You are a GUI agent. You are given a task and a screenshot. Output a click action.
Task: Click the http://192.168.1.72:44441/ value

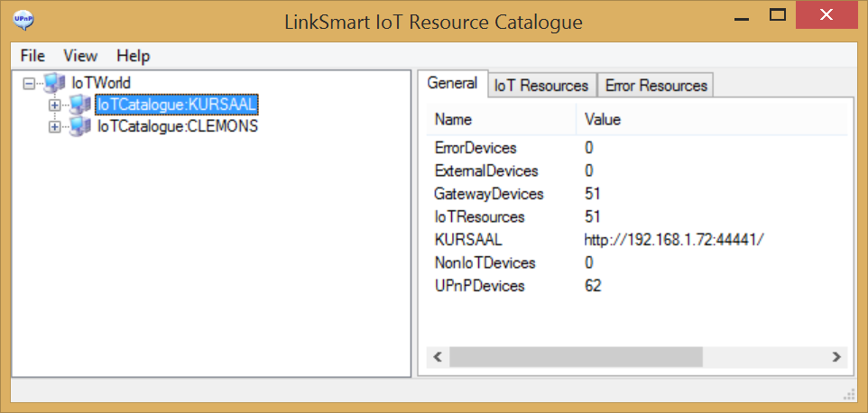point(674,240)
